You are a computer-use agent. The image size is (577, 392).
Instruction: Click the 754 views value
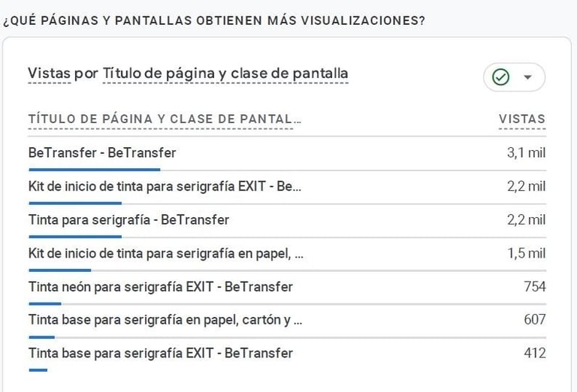[535, 287]
